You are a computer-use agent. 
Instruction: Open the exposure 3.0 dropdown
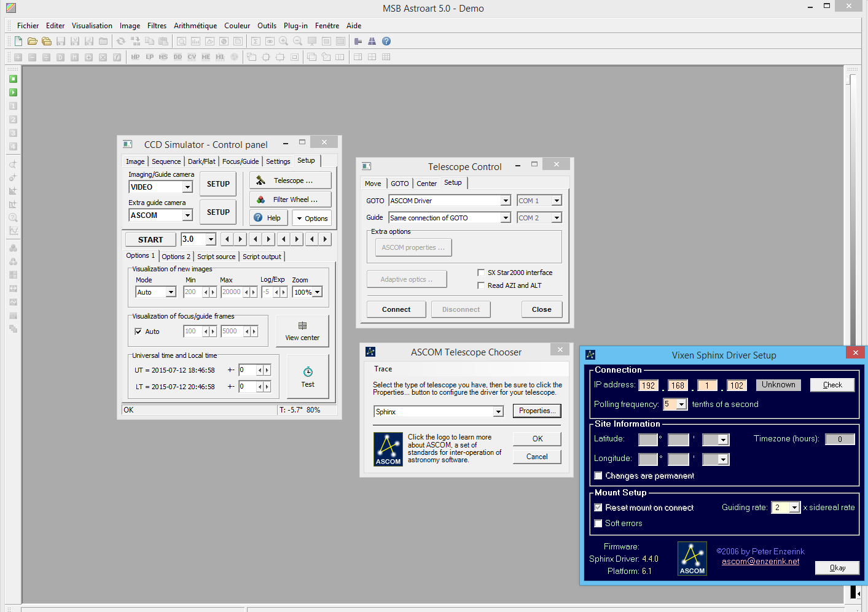coord(211,239)
